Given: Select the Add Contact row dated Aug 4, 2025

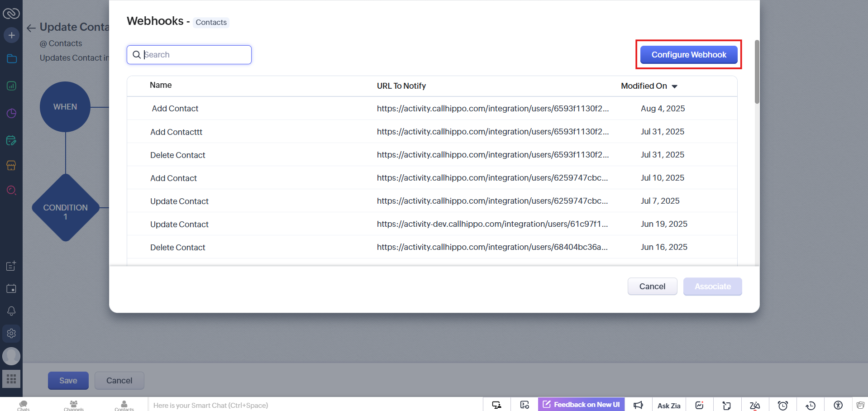Looking at the screenshot, I should (432, 109).
